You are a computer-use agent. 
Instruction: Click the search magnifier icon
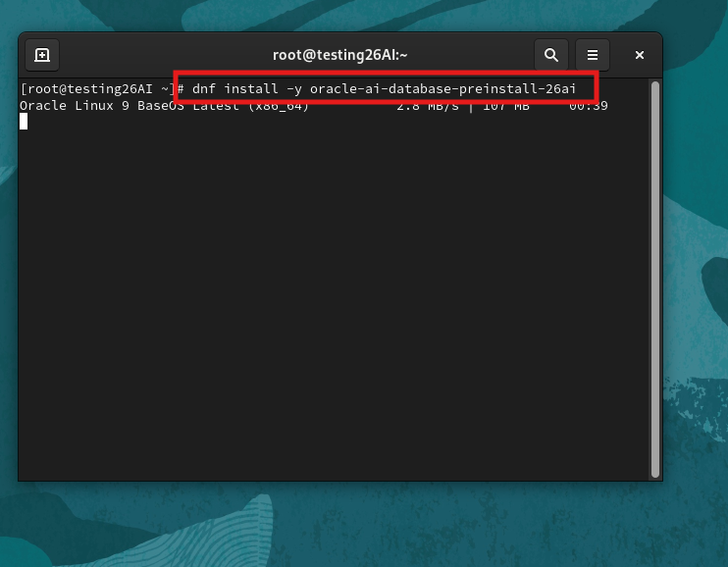(x=551, y=55)
